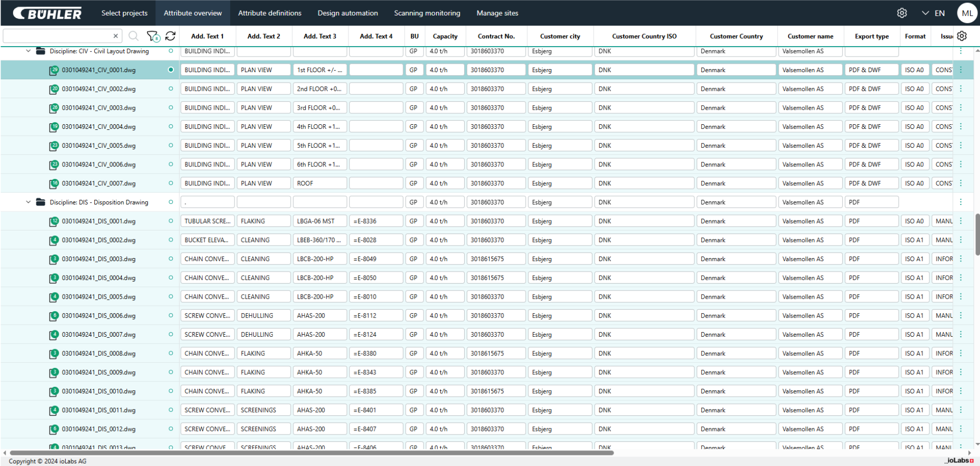Clear the search box with the X
The width and height of the screenshot is (980, 466).
click(x=116, y=36)
